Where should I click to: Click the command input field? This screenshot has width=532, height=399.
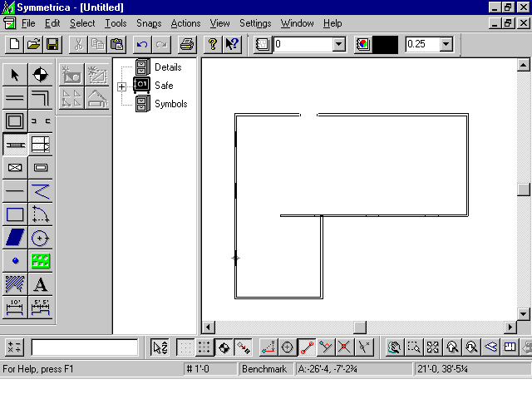(x=85, y=347)
